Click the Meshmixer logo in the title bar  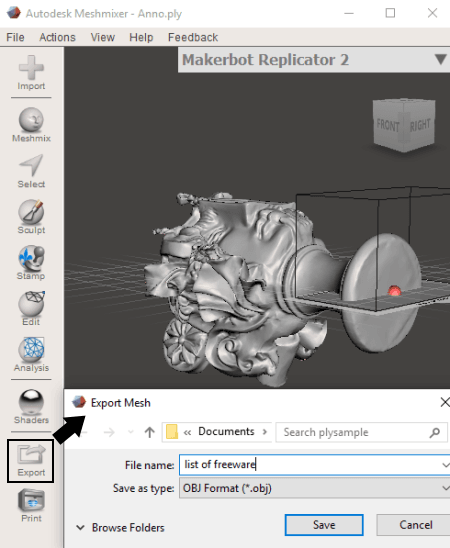pyautogui.click(x=14, y=13)
